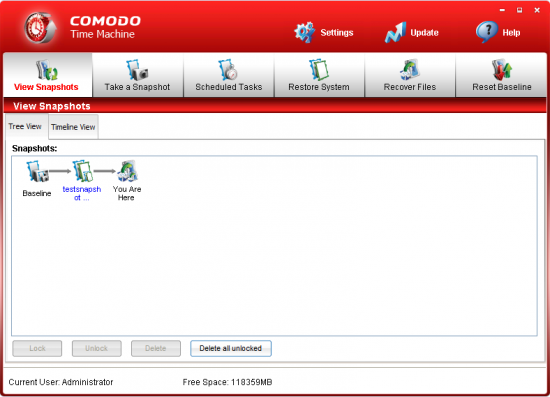The width and height of the screenshot is (550, 397).
Task: Click the Unlock button
Action: point(96,348)
